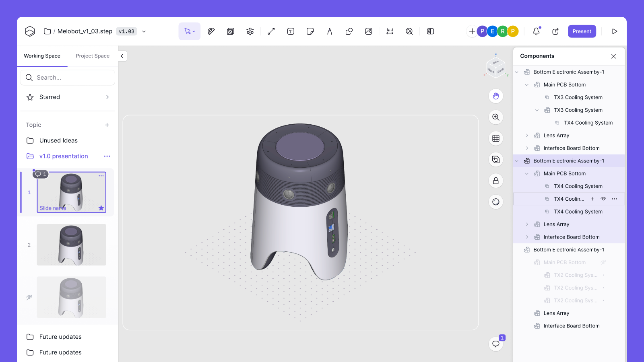The width and height of the screenshot is (644, 362).
Task: Expand the Starred section
Action: (x=107, y=97)
